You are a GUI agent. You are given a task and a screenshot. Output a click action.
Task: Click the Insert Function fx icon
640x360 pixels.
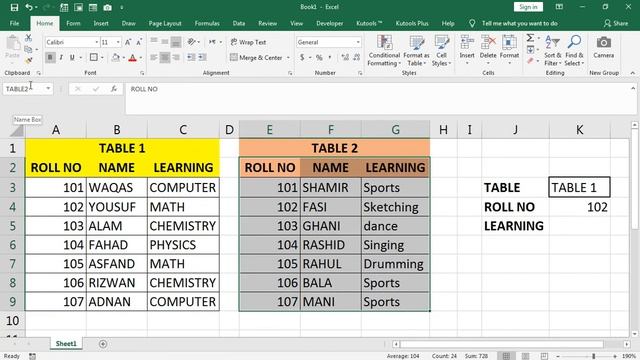(x=114, y=89)
